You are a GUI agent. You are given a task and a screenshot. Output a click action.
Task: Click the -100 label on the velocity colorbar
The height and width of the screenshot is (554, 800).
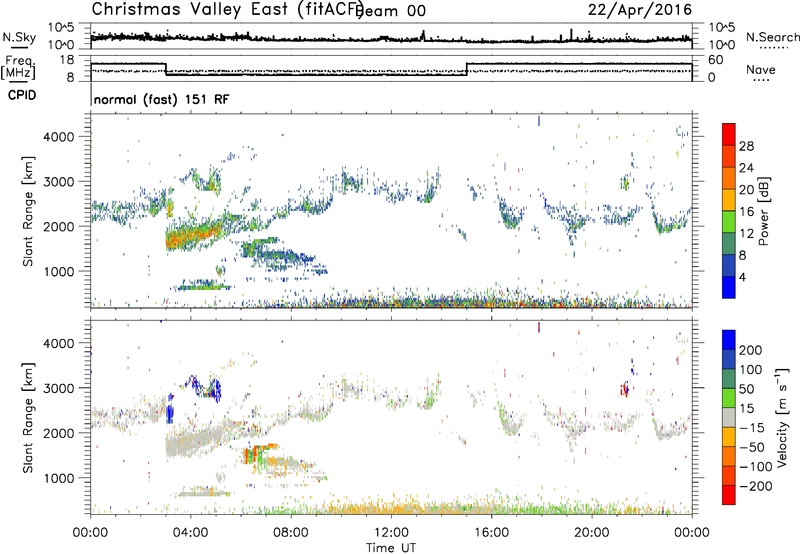tap(756, 466)
